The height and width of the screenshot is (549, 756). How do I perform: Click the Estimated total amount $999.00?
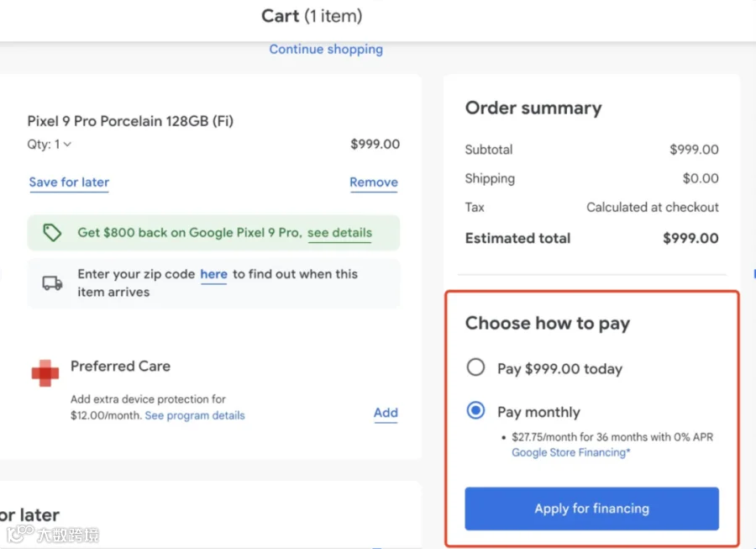coord(690,238)
